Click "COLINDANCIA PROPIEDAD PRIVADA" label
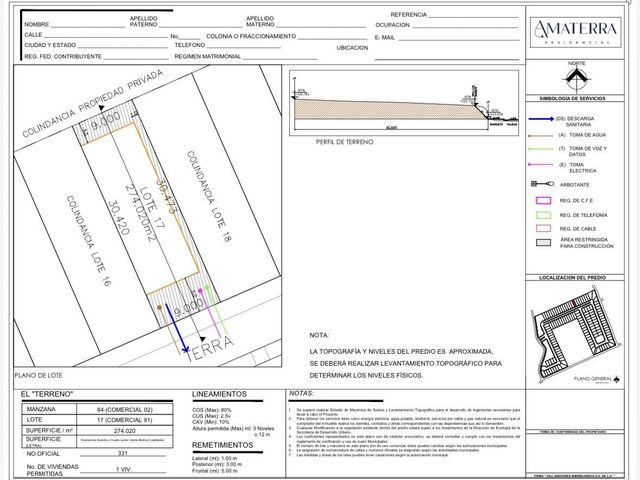The height and width of the screenshot is (480, 640). tap(93, 104)
